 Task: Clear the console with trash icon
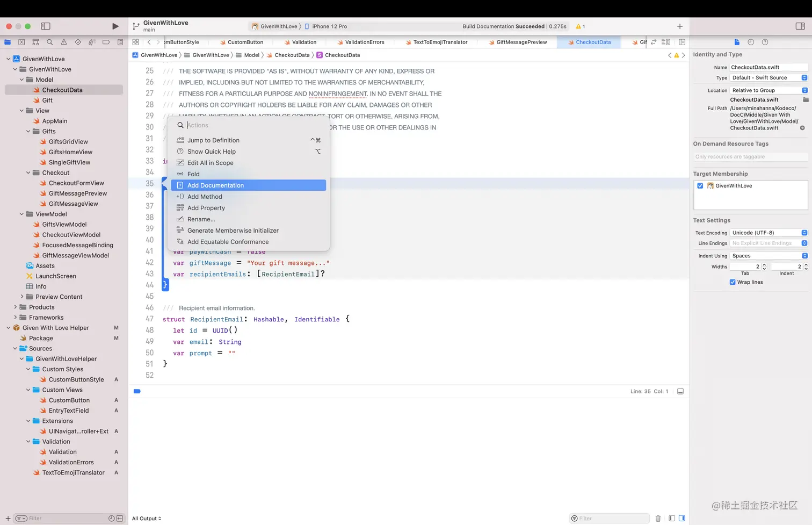658,519
